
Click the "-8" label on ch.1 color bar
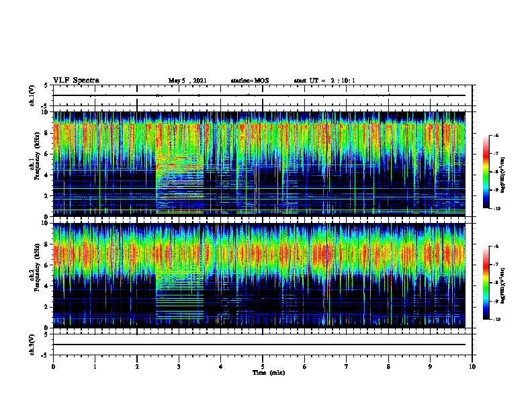(x=496, y=172)
